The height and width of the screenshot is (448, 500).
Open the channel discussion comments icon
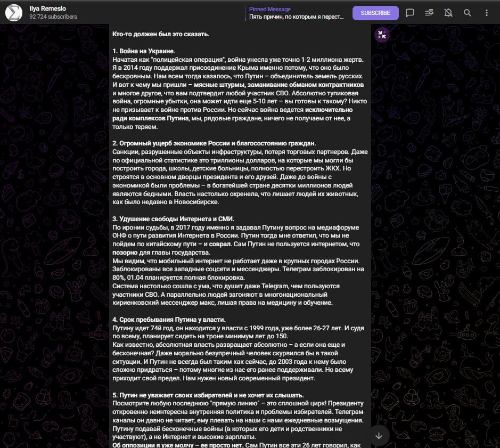[410, 13]
